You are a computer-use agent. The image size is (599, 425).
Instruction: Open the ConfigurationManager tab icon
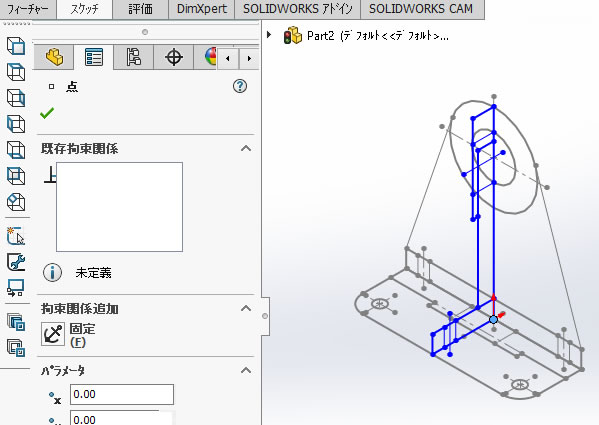[134, 57]
